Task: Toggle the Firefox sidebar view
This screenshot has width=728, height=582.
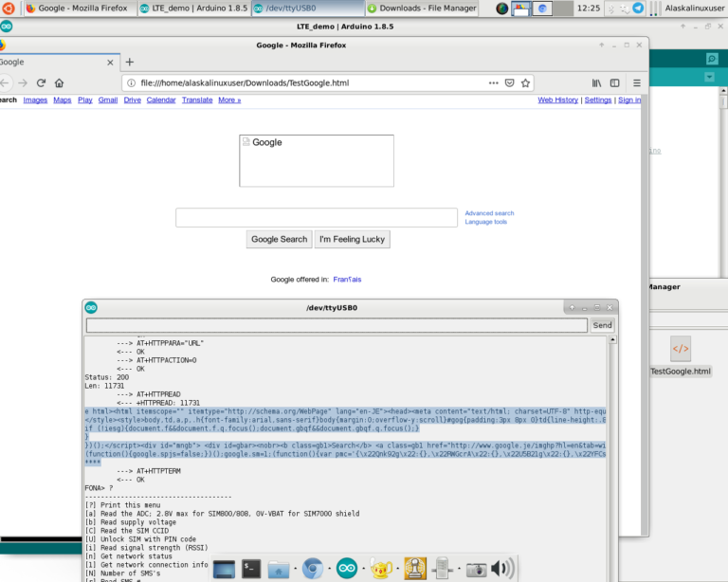Action: pyautogui.click(x=615, y=82)
